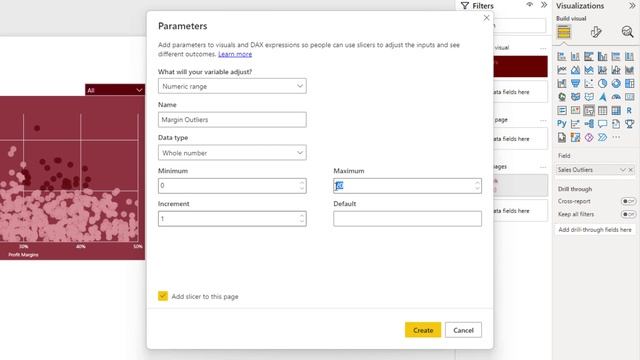Select the funnel chart visual

pyautogui.click(x=576, y=83)
